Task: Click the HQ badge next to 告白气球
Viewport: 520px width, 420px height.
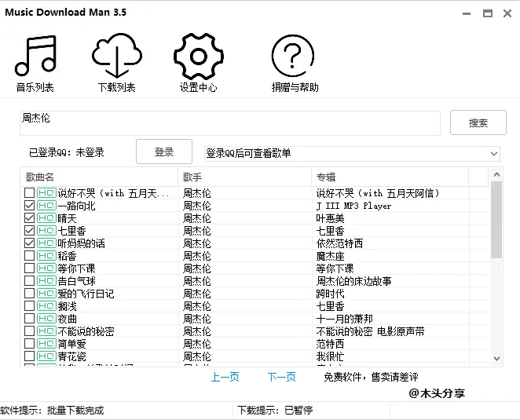Action: (x=46, y=281)
